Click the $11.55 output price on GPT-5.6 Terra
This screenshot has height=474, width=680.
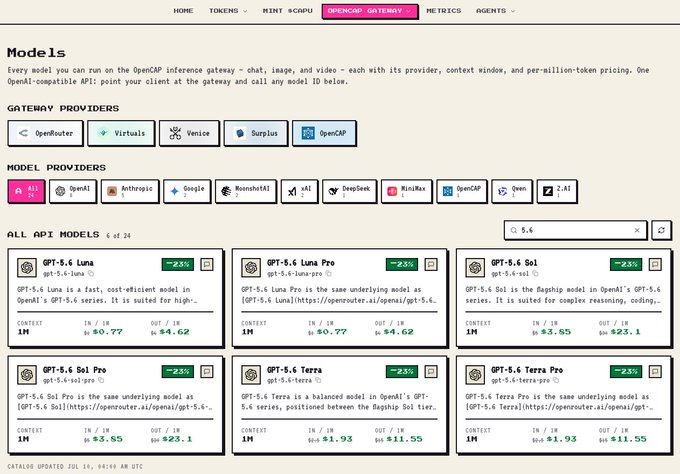coord(404,439)
